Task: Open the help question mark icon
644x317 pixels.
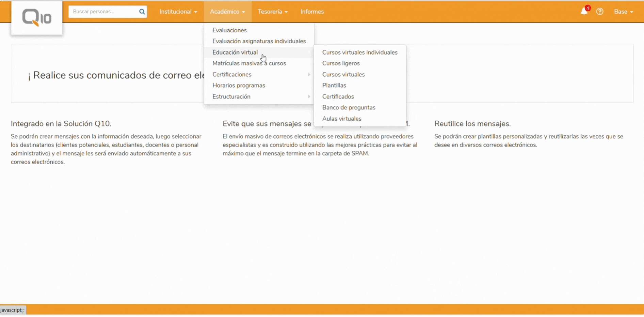Action: [600, 12]
